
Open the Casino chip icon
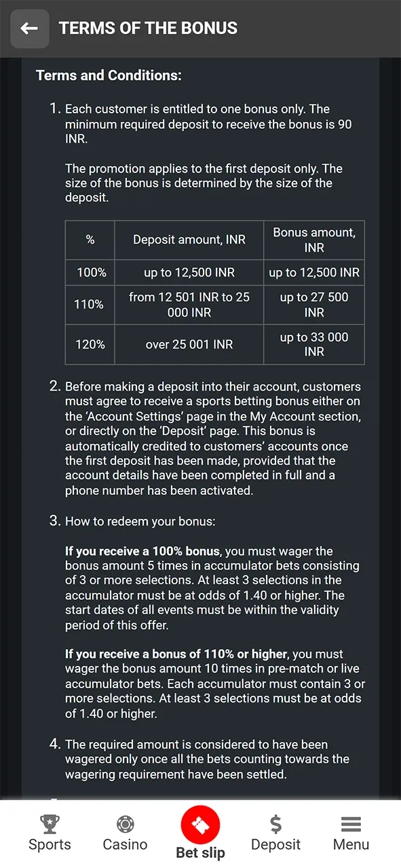pos(125,825)
